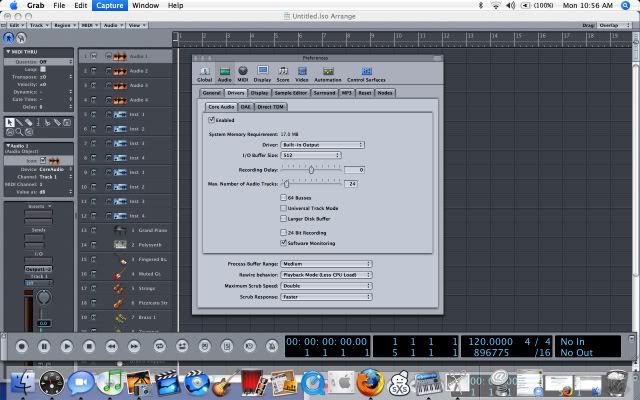Select the Arrow pointer tool
The width and height of the screenshot is (640, 400).
[10, 122]
